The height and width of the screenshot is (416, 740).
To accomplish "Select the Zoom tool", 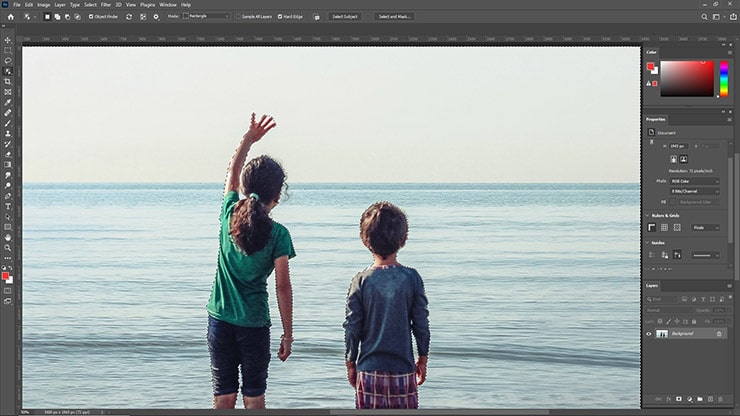I will click(8, 247).
